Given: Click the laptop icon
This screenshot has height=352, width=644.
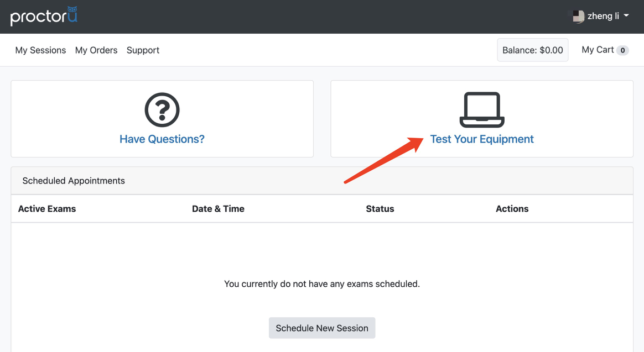Looking at the screenshot, I should click(x=482, y=110).
